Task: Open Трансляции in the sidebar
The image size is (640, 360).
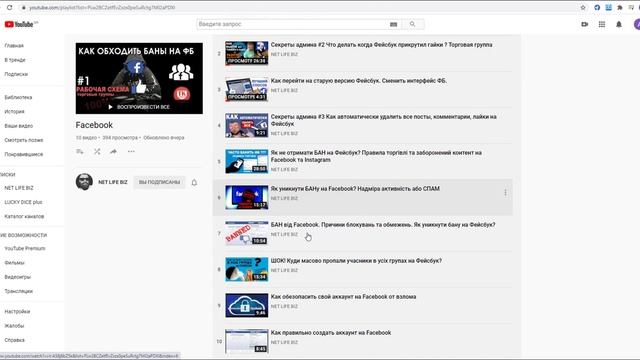Action: (x=19, y=291)
